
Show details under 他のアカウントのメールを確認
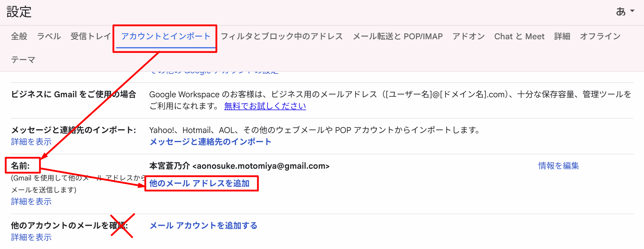[x=31, y=237]
